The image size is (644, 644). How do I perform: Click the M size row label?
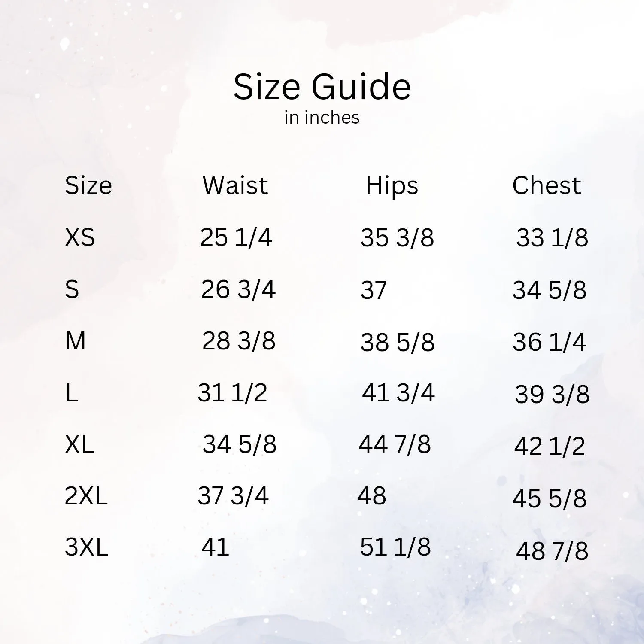[x=76, y=341]
